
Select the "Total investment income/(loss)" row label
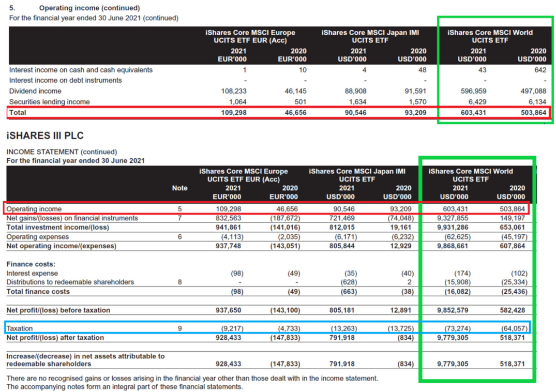tap(58, 227)
